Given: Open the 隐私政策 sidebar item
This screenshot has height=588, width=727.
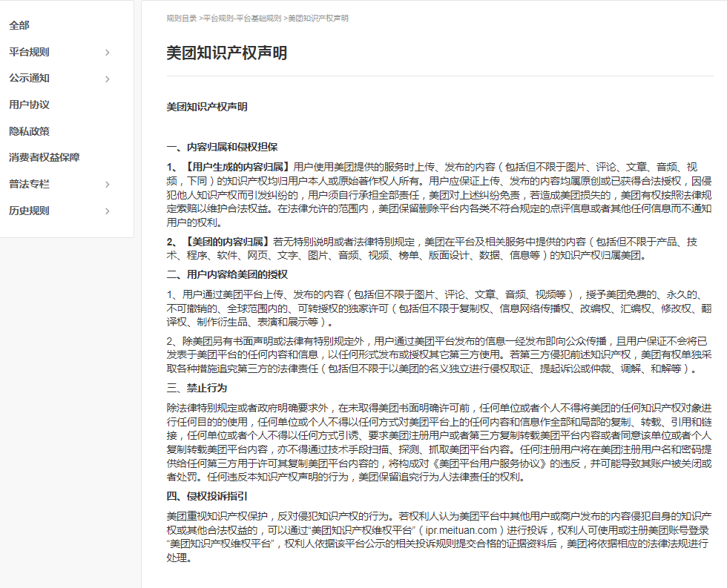Looking at the screenshot, I should coord(29,131).
